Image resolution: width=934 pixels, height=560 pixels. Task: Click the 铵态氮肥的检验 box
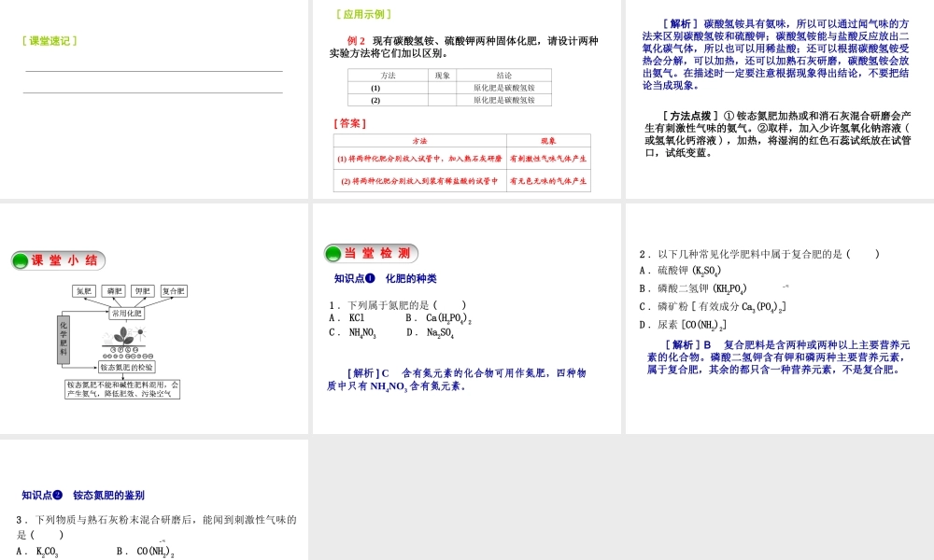click(127, 367)
